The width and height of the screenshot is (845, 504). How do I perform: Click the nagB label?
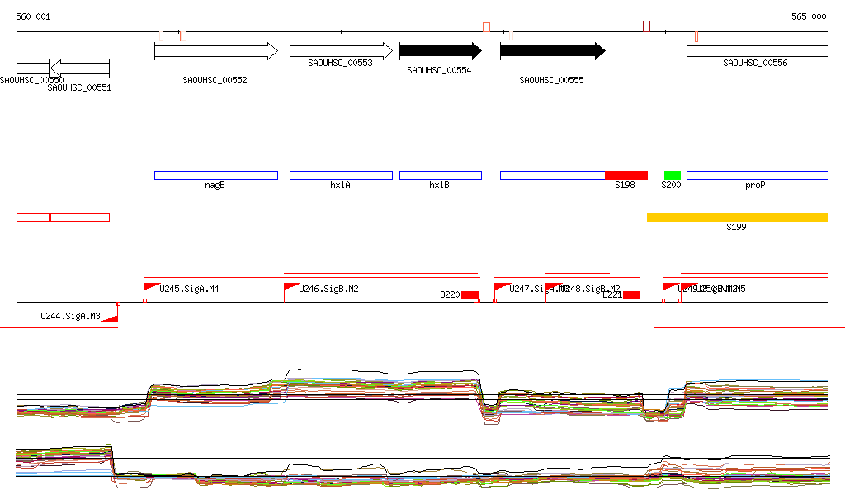(215, 186)
